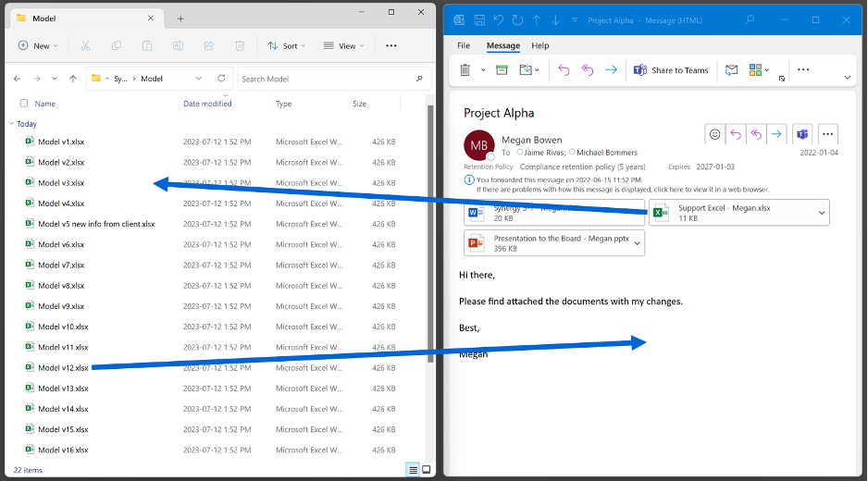Open Delete options dropdown arrow in Outlook ribbon

pyautogui.click(x=483, y=70)
